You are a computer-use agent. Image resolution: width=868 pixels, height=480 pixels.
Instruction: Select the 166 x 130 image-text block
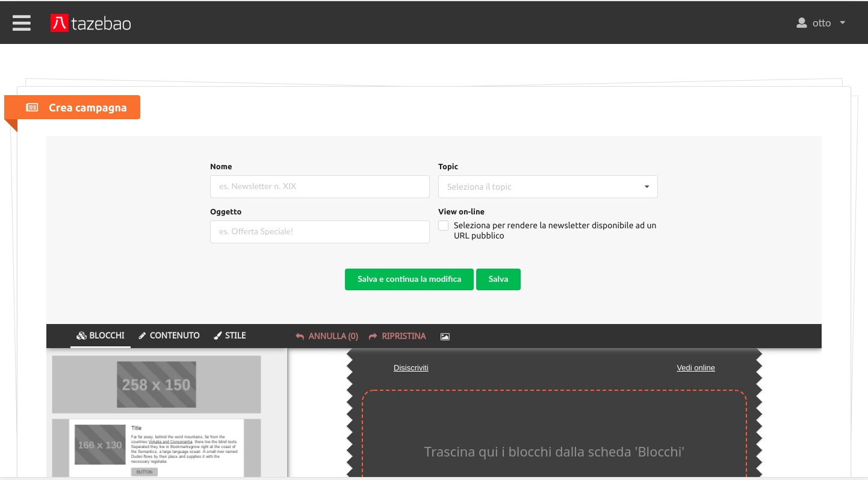[157, 448]
